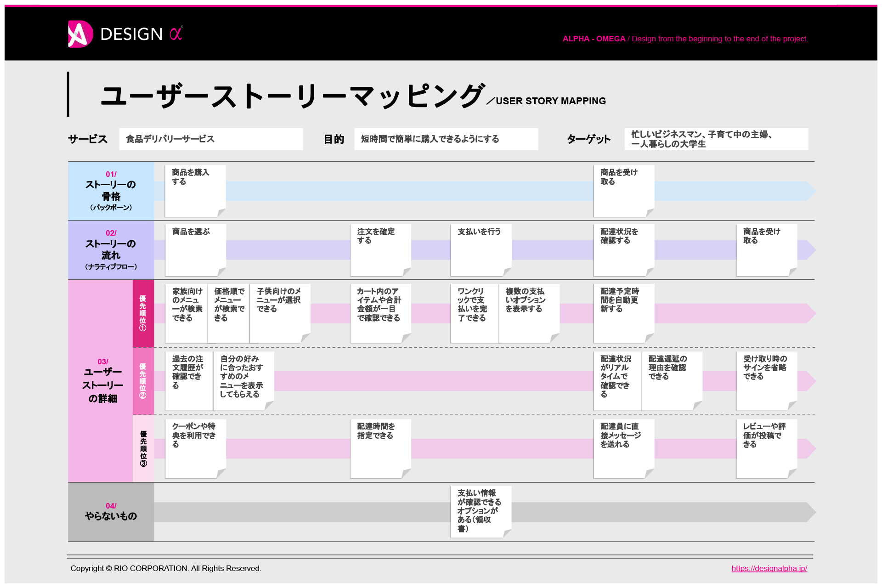Select the backbone 商品を受け取る sticky note

tap(624, 191)
